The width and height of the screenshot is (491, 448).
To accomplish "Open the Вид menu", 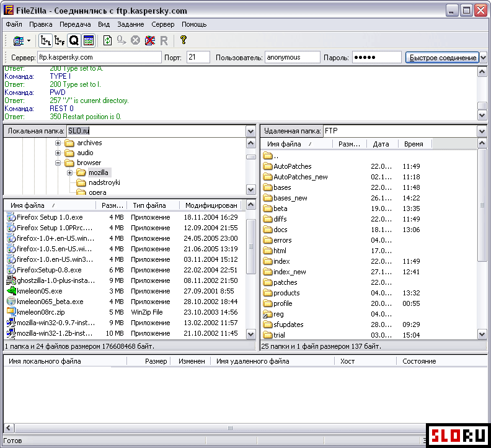I will pos(104,24).
